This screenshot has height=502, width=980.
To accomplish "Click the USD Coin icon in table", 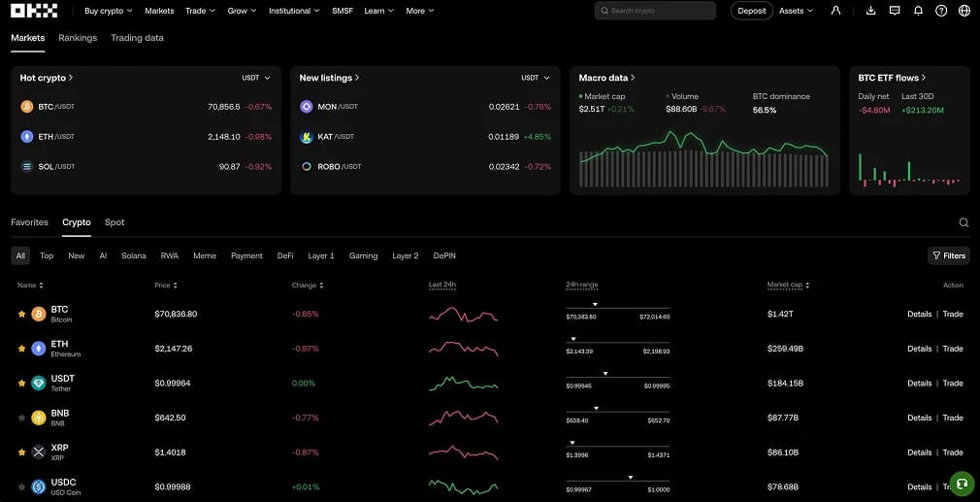I will pos(39,486).
